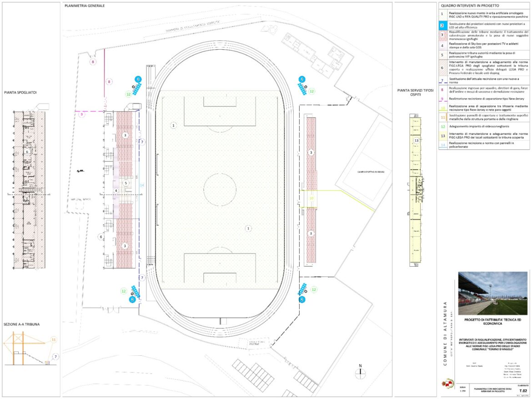The image size is (532, 399).
Task: Select marker 9 on the magenta dashed fence
Action: tap(82, 127)
